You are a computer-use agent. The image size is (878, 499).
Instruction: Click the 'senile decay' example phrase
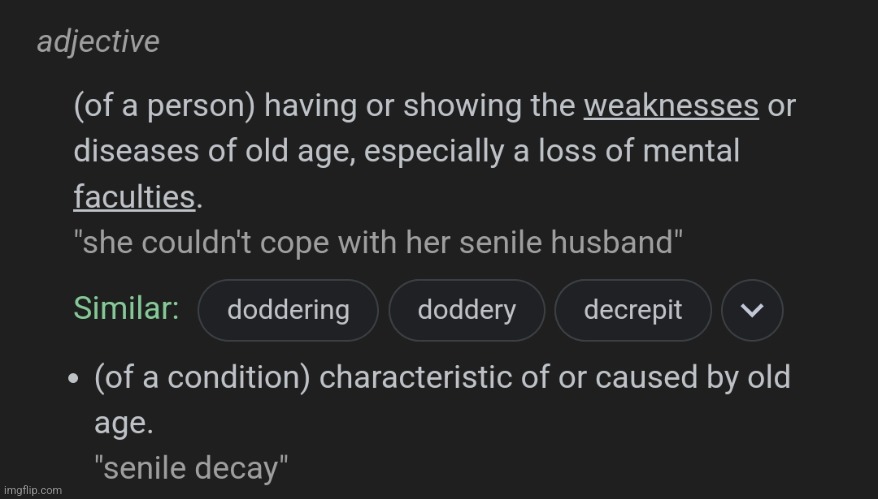point(191,468)
